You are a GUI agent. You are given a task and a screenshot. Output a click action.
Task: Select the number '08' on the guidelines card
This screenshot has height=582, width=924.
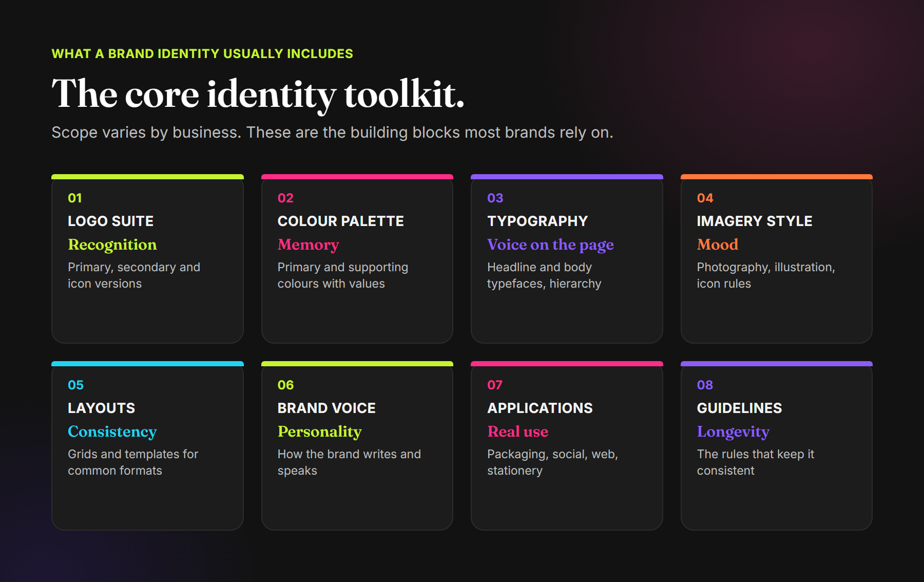(x=705, y=385)
